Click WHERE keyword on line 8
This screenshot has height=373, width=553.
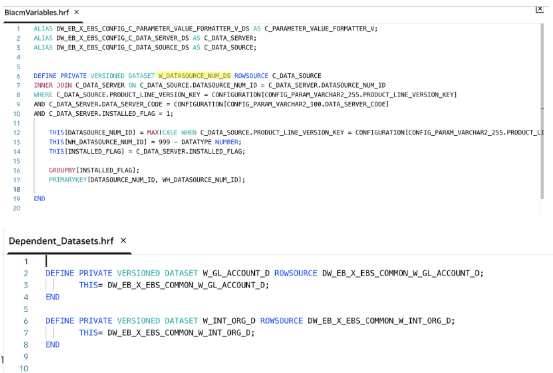[x=43, y=95]
